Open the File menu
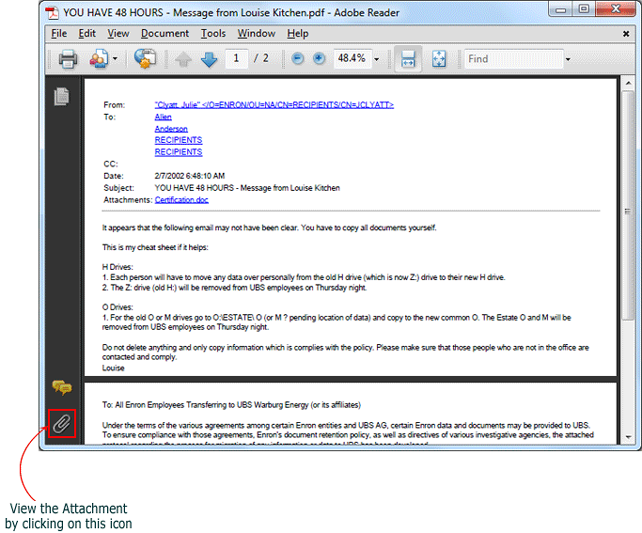The width and height of the screenshot is (642, 533). point(59,34)
